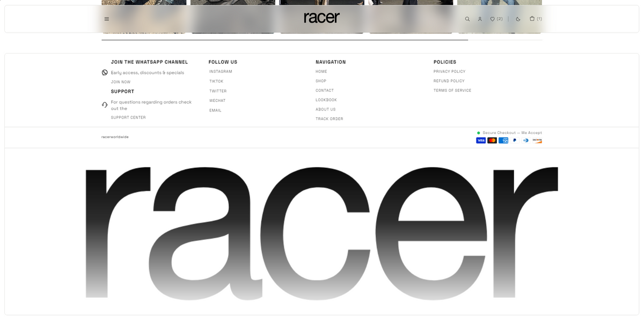
Task: Click the racerworldwide footer text
Action: click(x=115, y=137)
